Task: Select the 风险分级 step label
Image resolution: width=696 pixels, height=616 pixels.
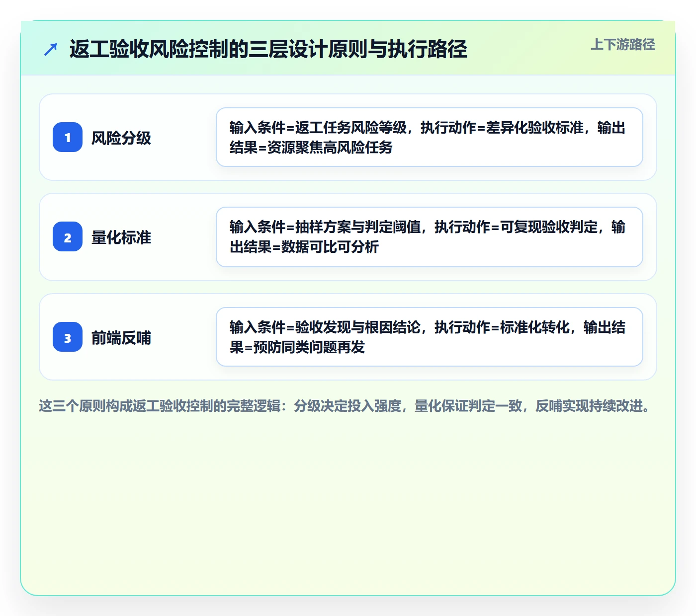Action: (x=121, y=138)
